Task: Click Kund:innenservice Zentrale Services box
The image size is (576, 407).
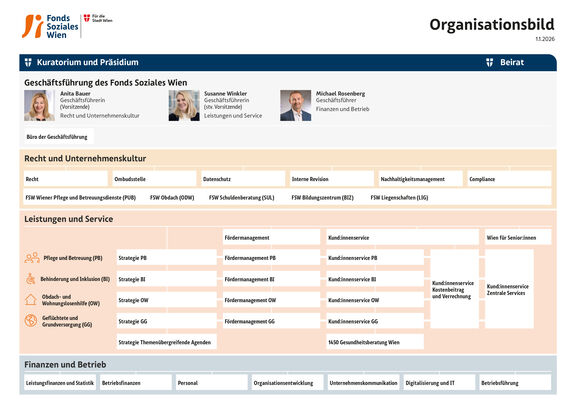Action: [509, 289]
